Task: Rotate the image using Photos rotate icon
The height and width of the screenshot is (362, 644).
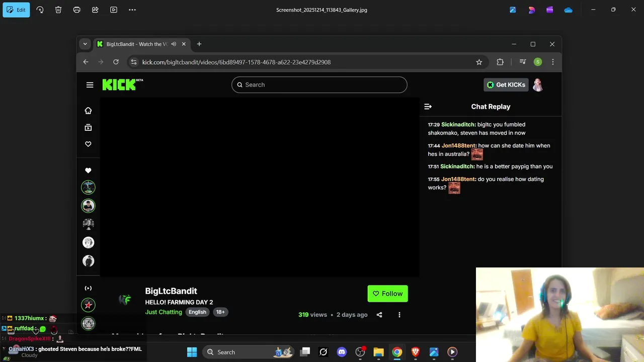Action: click(40, 10)
